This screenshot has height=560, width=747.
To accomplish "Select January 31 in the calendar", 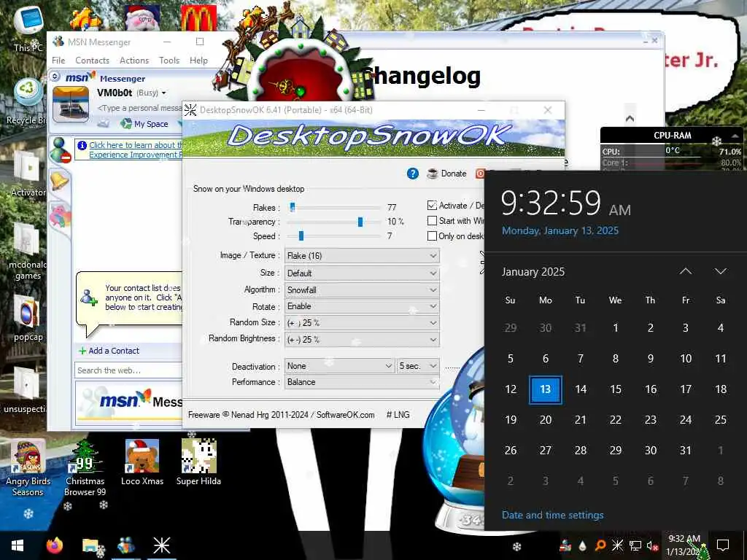I will (x=686, y=451).
